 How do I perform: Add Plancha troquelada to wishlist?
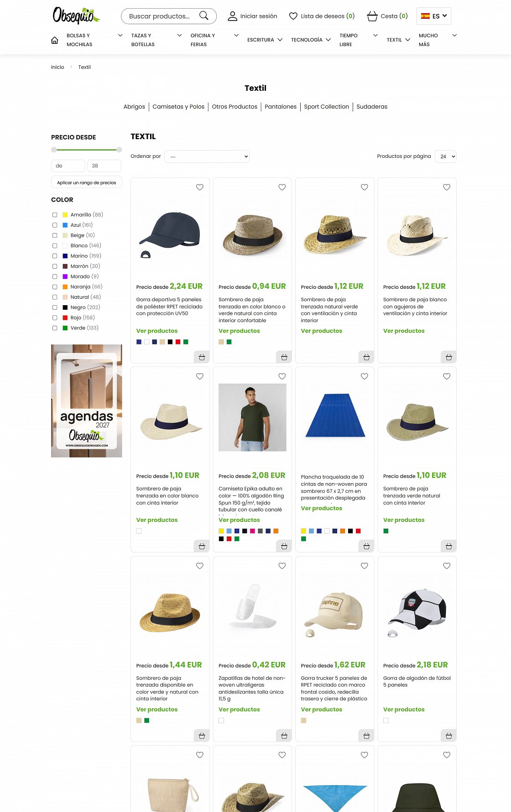pos(364,376)
